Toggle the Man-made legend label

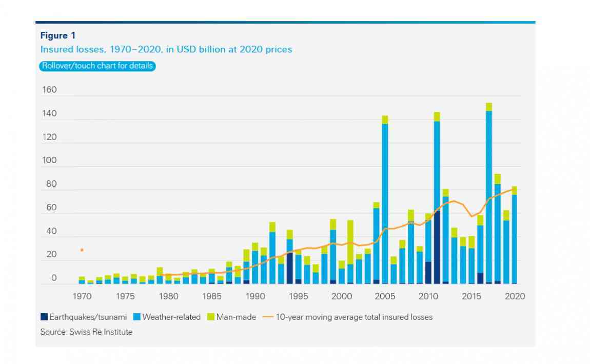[x=236, y=317]
